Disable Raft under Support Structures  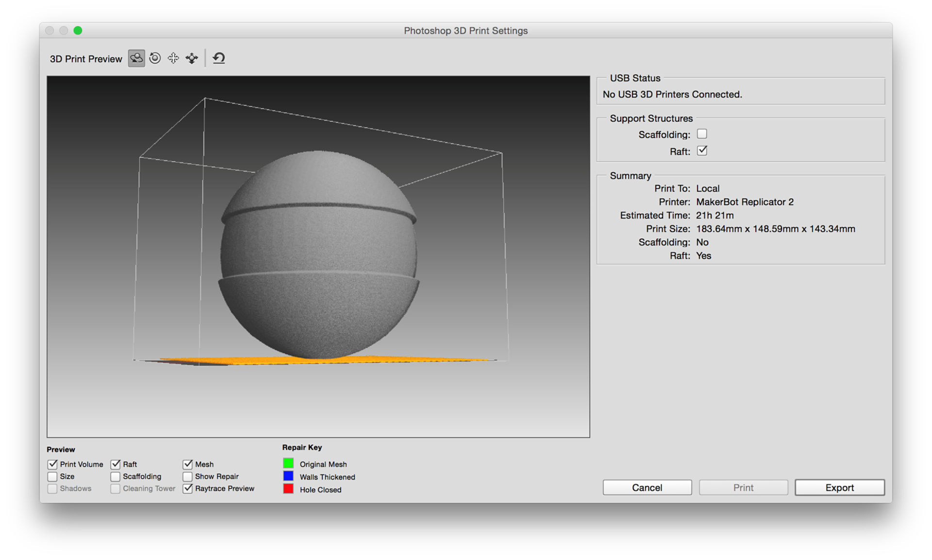[702, 151]
